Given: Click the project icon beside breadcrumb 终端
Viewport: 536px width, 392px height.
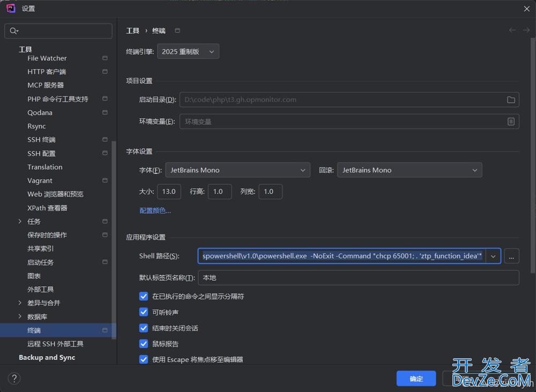Looking at the screenshot, I should (x=177, y=31).
